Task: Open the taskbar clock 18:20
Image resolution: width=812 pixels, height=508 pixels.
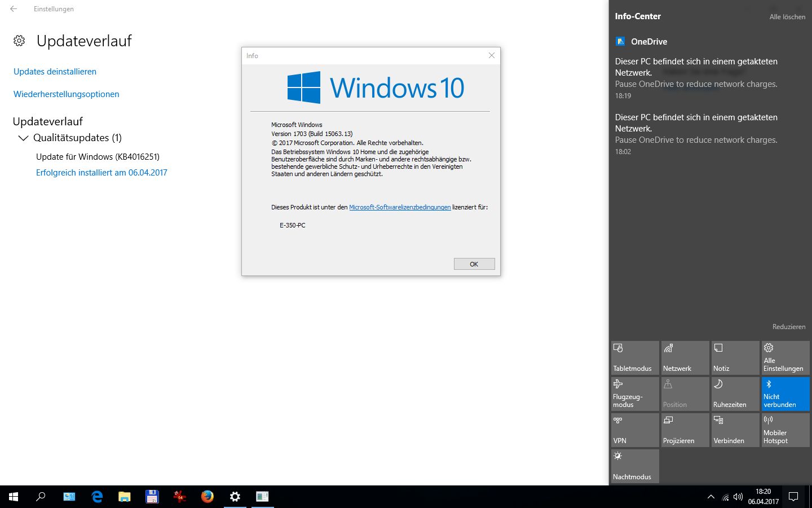Action: pos(764,497)
